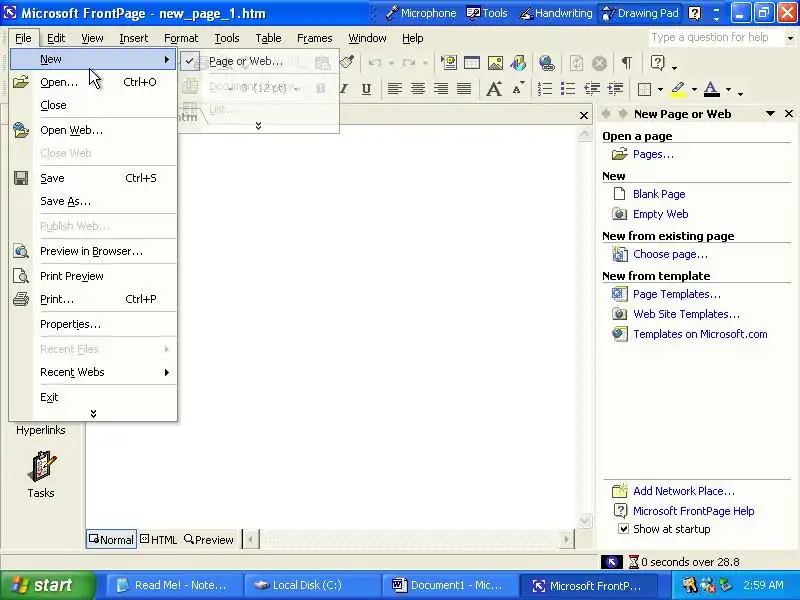Expand the Recent Webs submenu arrow
This screenshot has height=600, width=800.
pos(166,372)
